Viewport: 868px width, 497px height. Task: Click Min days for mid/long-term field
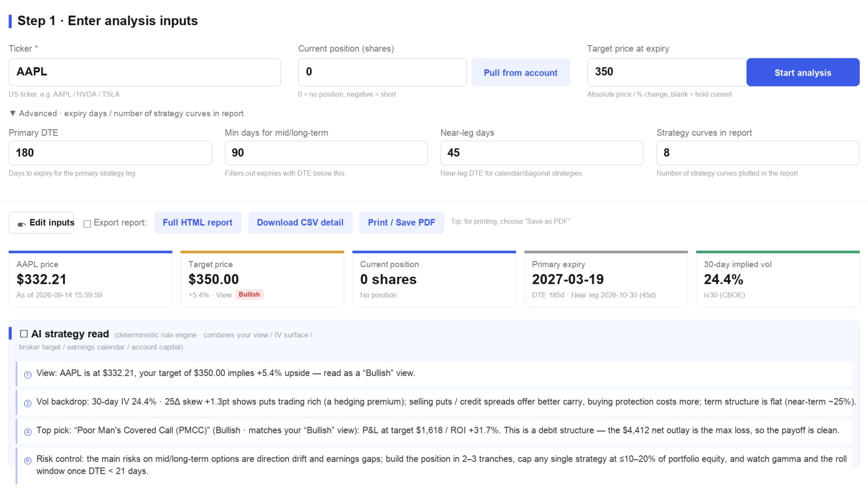coord(326,153)
